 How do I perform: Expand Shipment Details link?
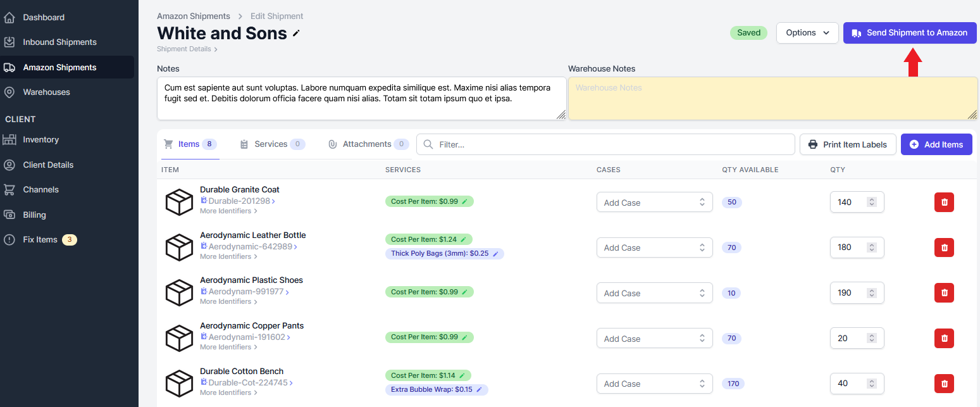(x=187, y=49)
